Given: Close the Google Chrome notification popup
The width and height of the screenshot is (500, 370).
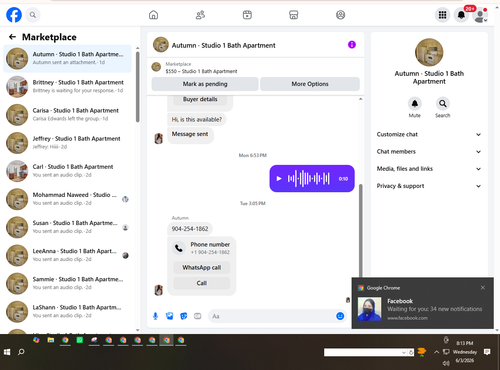Looking at the screenshot, I should coord(483,288).
